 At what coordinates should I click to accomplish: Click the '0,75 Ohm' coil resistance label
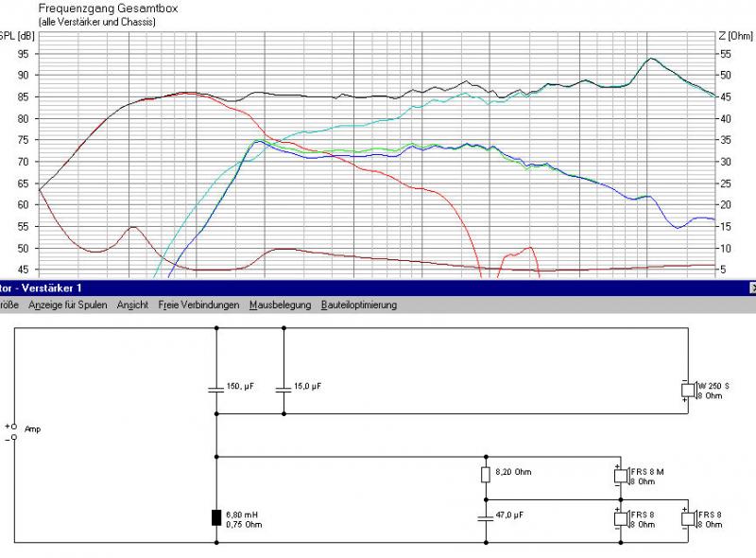[x=244, y=525]
